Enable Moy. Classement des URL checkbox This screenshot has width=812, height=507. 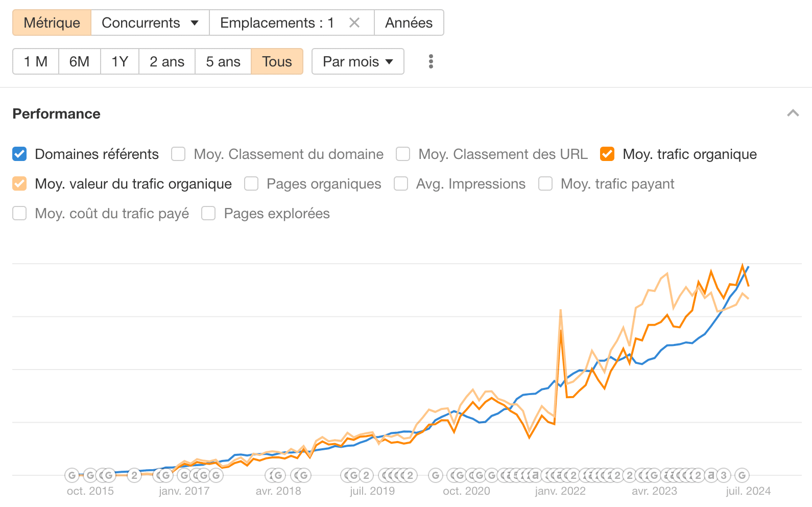[403, 154]
